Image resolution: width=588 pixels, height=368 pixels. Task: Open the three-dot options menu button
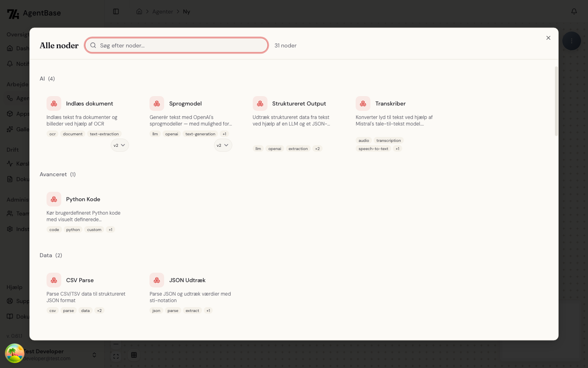coord(571,41)
